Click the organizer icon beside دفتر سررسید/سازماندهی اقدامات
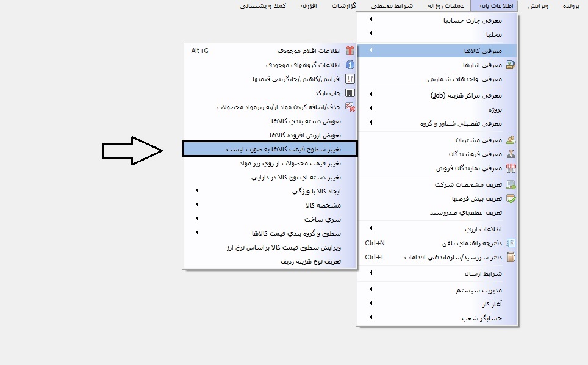 point(511,257)
